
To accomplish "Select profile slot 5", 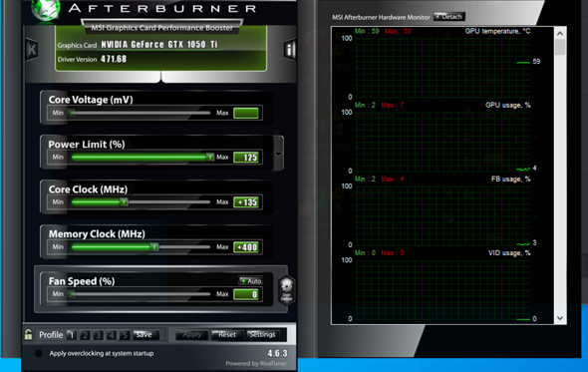I will point(125,335).
